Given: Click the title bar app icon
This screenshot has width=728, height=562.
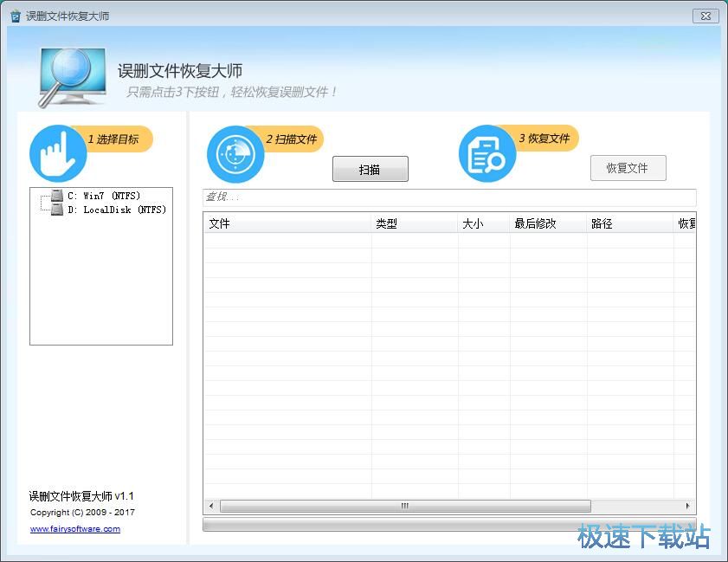Looking at the screenshot, I should pos(15,16).
